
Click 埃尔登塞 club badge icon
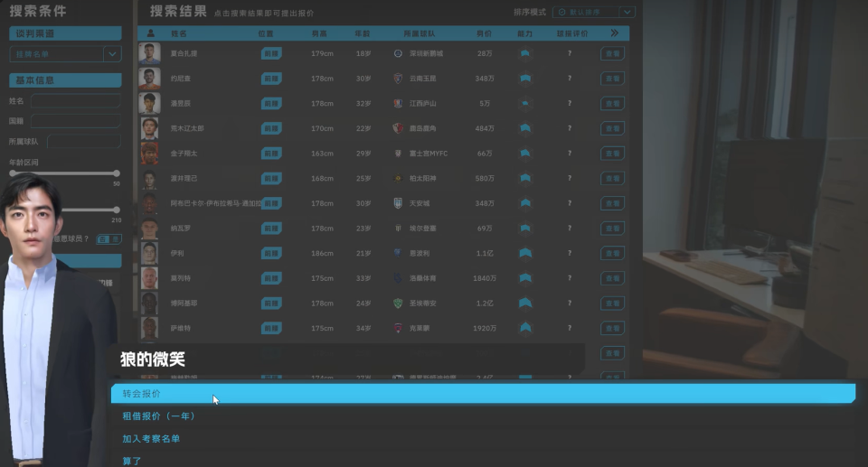(x=398, y=228)
